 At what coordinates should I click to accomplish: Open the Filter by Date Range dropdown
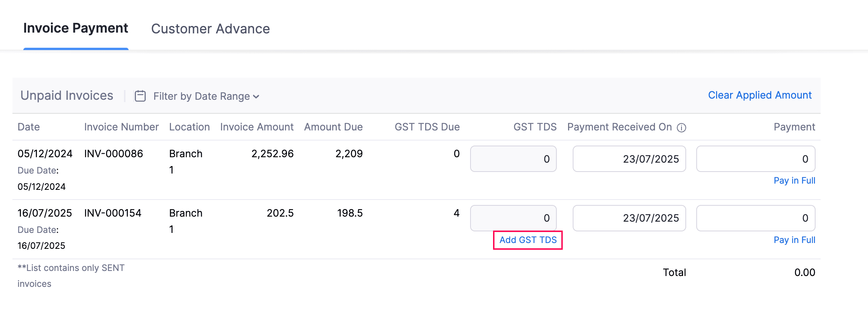(202, 96)
